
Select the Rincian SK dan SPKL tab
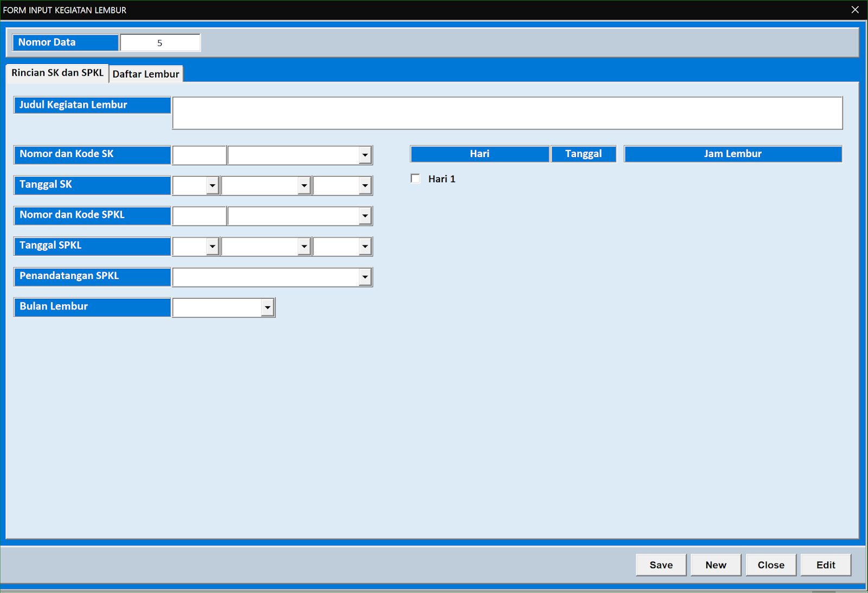point(56,72)
